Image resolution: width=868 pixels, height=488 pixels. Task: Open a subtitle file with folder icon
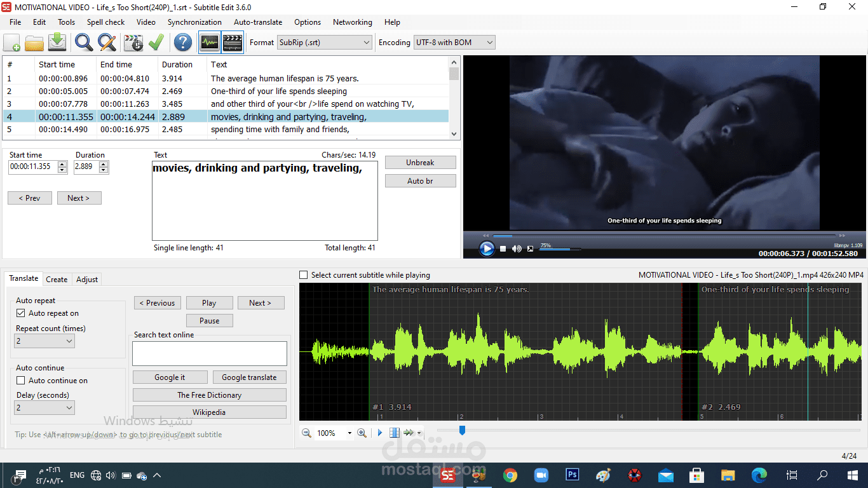[34, 43]
